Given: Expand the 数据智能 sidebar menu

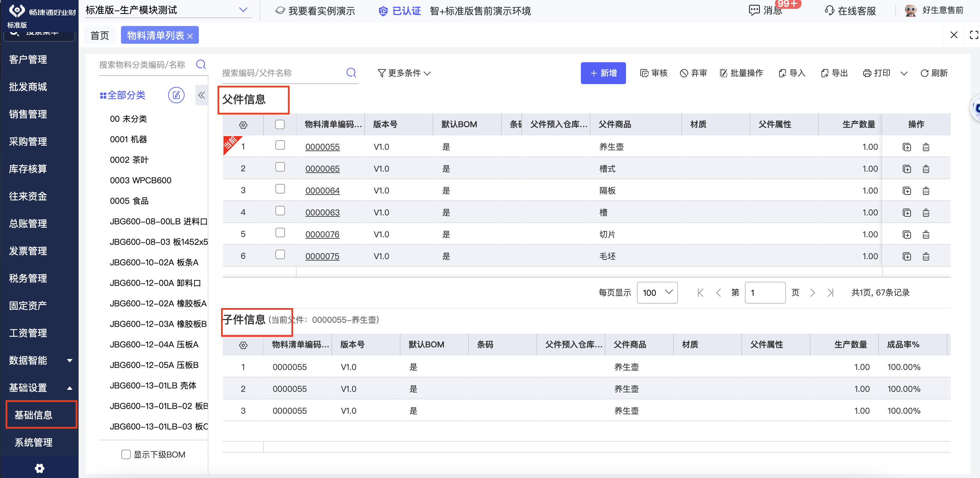Looking at the screenshot, I should [70, 360].
